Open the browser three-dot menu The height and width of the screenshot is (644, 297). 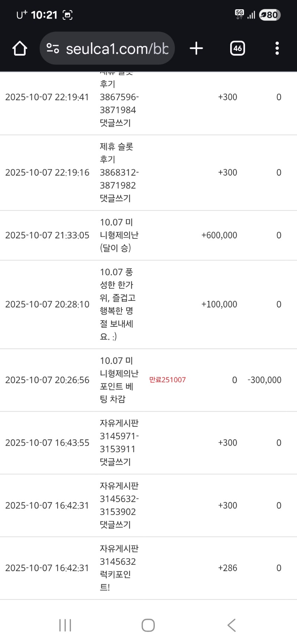tap(277, 48)
